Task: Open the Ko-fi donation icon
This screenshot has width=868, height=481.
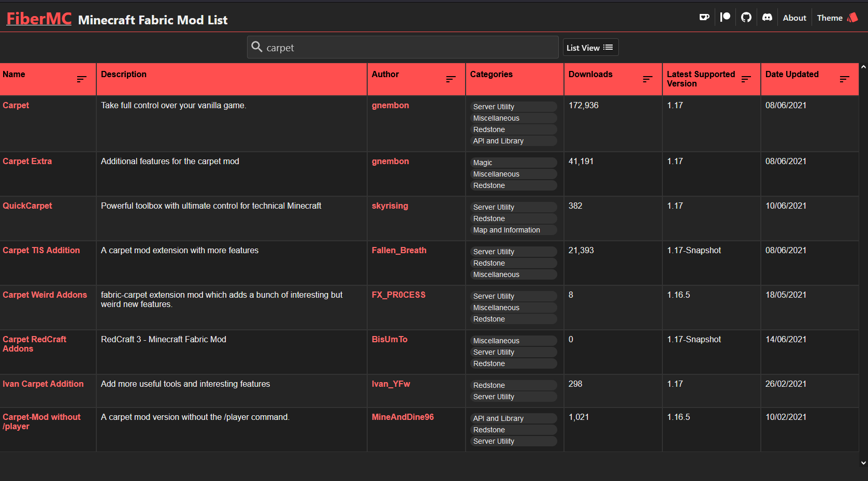Action: (x=704, y=17)
